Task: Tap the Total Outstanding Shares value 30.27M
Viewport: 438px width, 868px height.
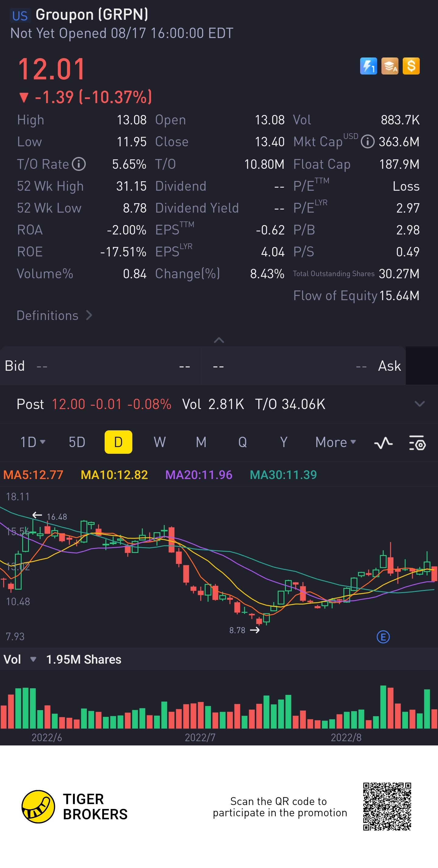Action: click(399, 274)
